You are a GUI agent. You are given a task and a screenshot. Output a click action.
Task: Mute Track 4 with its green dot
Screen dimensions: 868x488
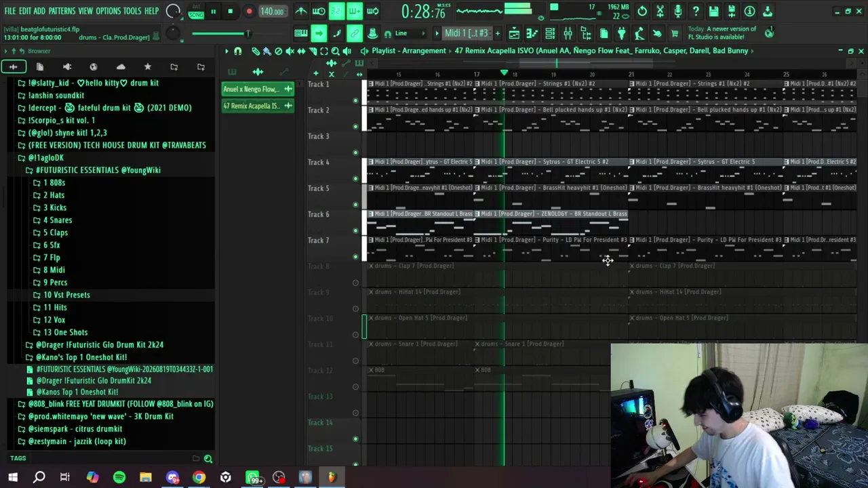coord(355,178)
